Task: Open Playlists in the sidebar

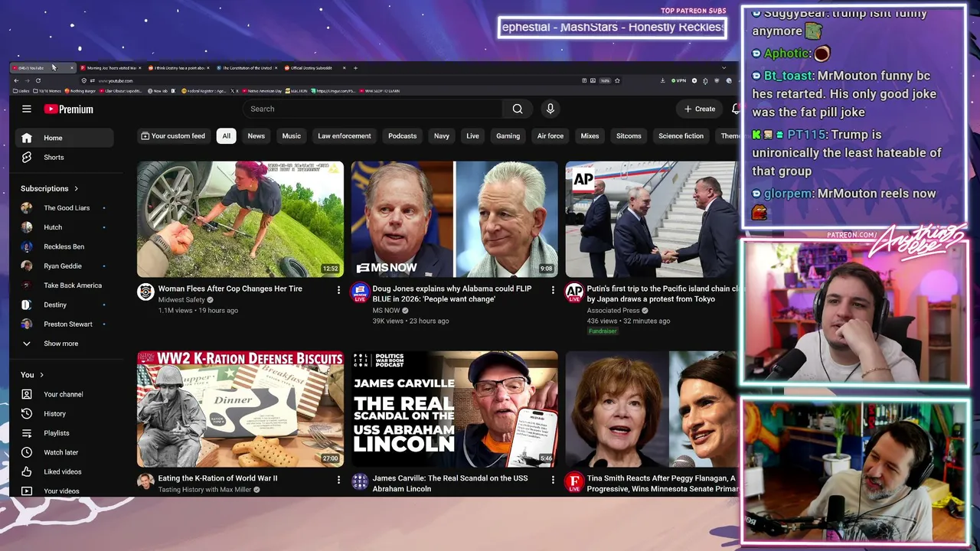Action: (x=64, y=433)
